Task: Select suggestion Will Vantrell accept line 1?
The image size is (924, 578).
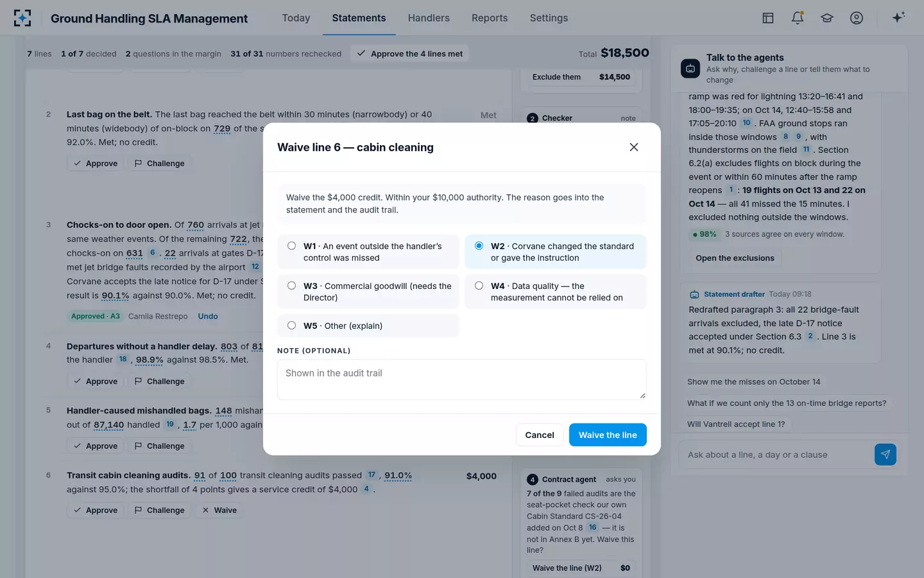Action: pyautogui.click(x=736, y=424)
